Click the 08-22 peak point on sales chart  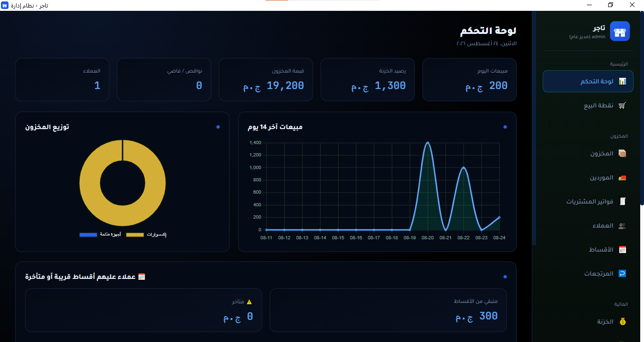pos(463,167)
